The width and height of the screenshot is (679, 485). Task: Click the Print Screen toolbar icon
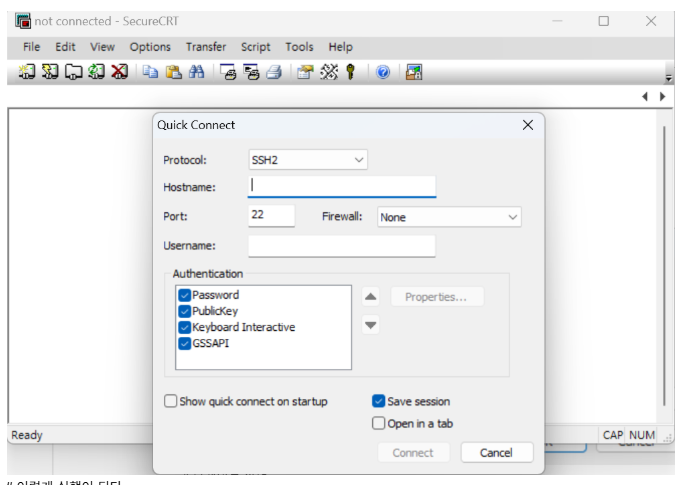[228, 71]
